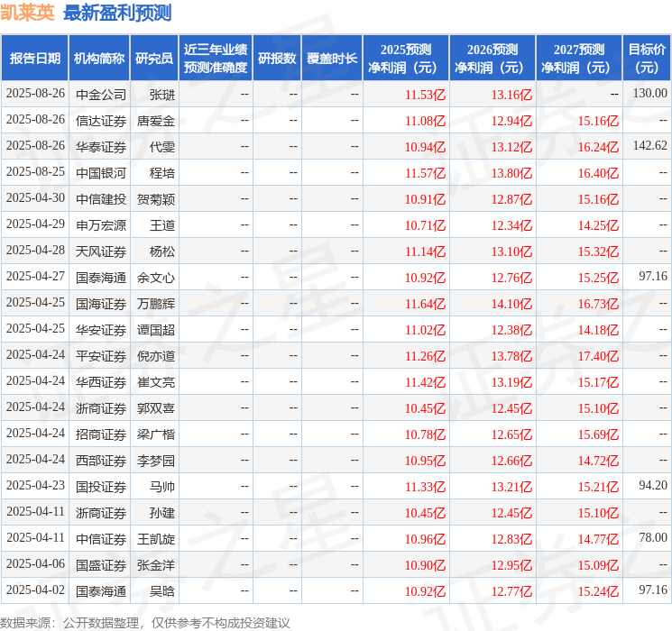The image size is (672, 631).
Task: Click the 2027预测净利润 column header
Action: click(x=579, y=59)
